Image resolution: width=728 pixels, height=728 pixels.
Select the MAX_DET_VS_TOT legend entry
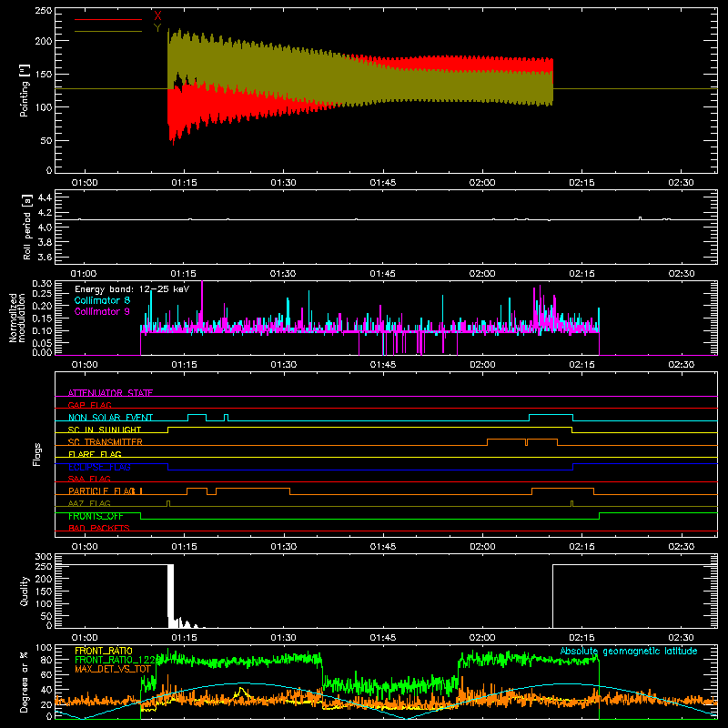point(113,669)
